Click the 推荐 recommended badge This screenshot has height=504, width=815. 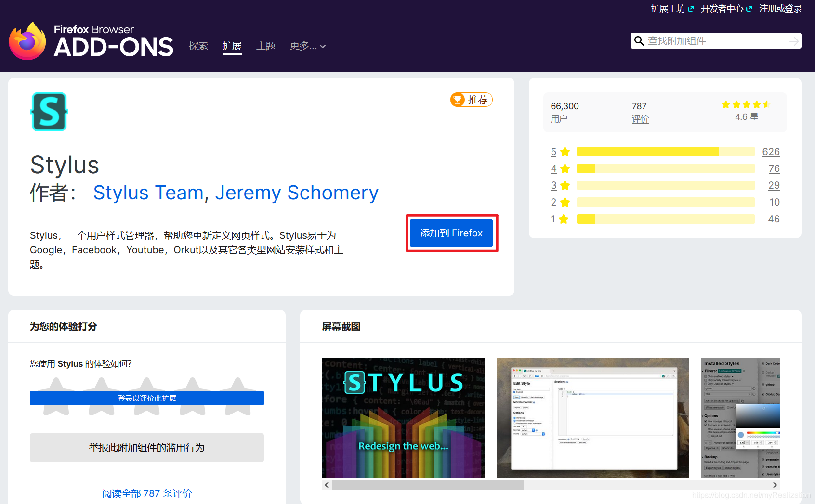tap(471, 100)
